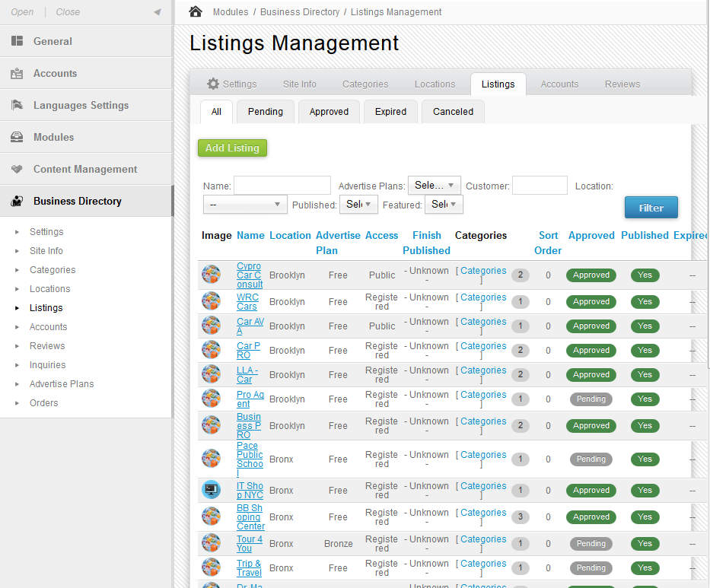The width and height of the screenshot is (710, 588).
Task: Click the Open sidebar link
Action: 22,11
